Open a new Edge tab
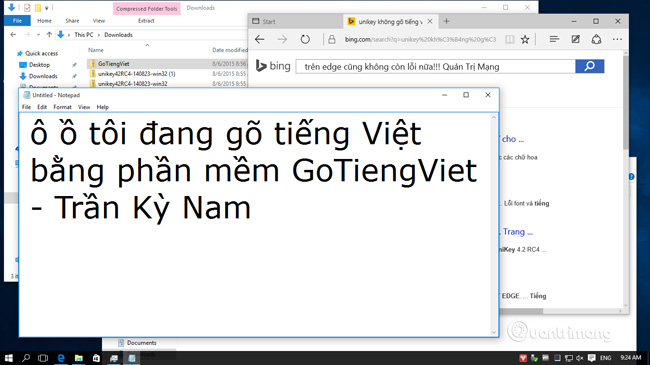The height and width of the screenshot is (365, 650). point(446,21)
